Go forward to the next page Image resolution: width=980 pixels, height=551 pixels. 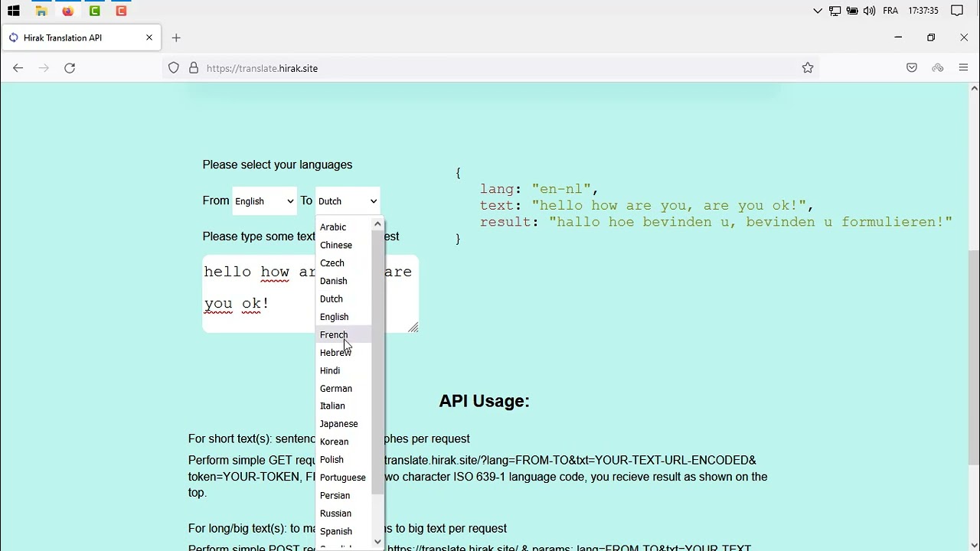(x=44, y=68)
